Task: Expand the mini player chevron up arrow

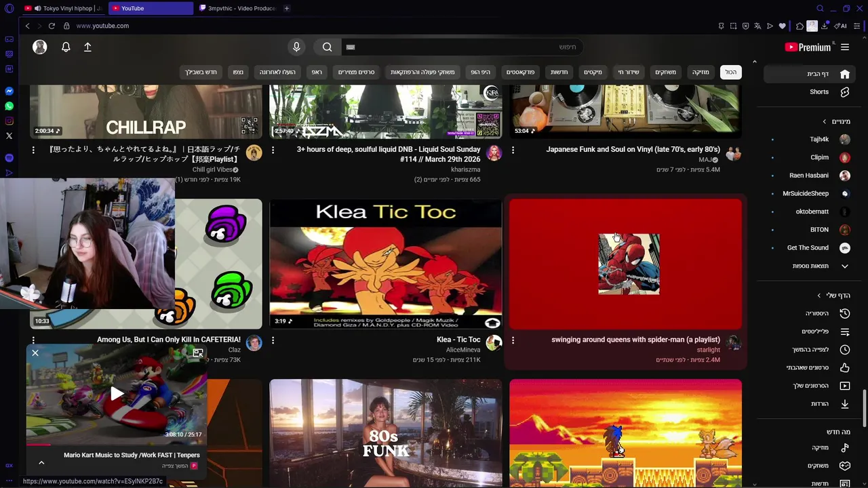Action: pos(41,462)
